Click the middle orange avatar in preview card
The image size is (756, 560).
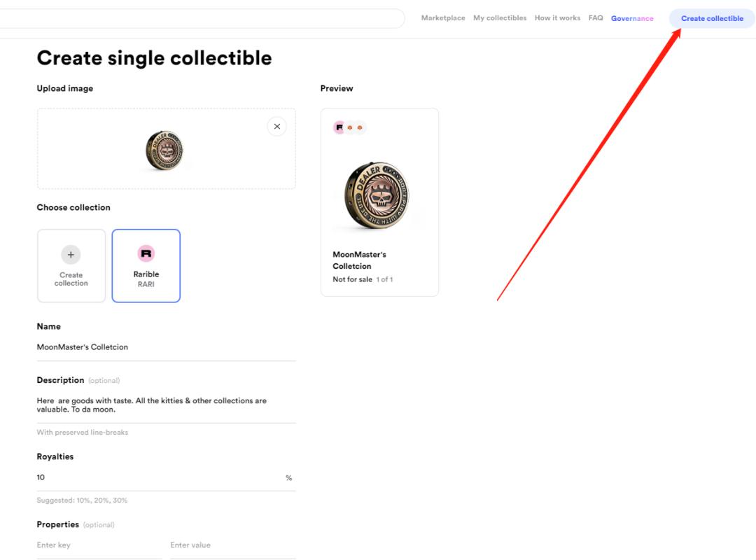point(350,128)
